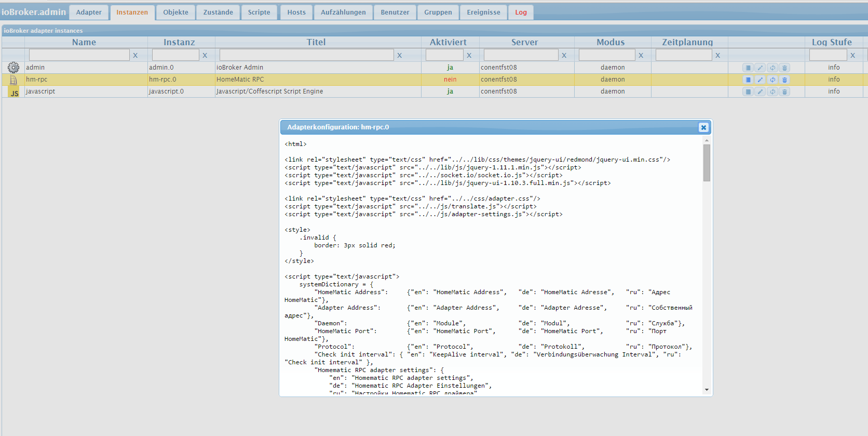Open the Benutzer tab
Screen dimensions: 868x436
tap(395, 12)
